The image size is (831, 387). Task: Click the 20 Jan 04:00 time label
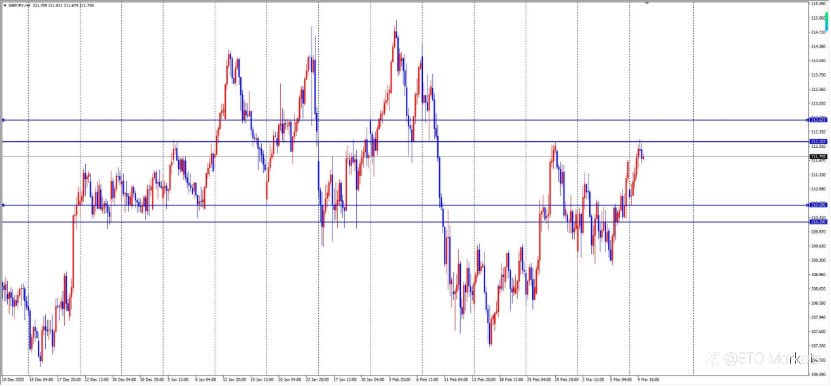[x=289, y=380]
